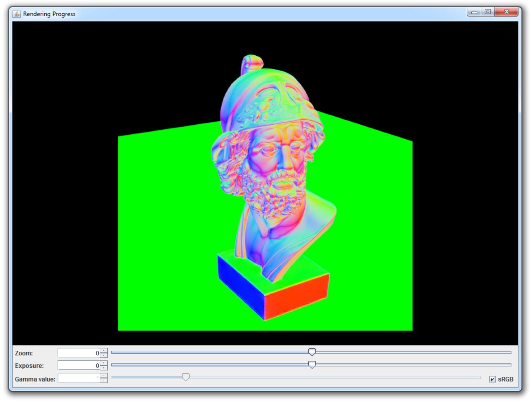Click the Gamma value up spinner arrow

coord(104,376)
